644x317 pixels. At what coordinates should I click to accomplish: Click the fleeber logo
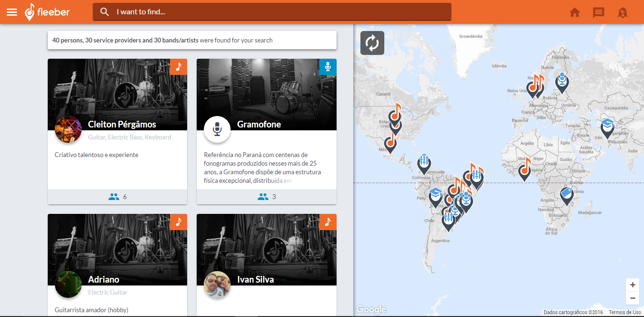47,11
